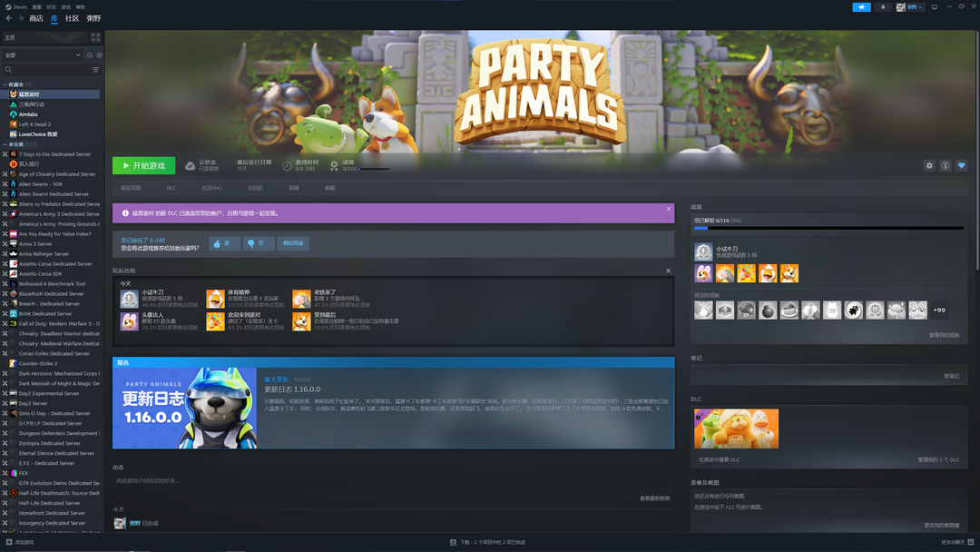Click the recent activity clock icon in sidebar
This screenshot has width=980, height=552.
point(89,55)
